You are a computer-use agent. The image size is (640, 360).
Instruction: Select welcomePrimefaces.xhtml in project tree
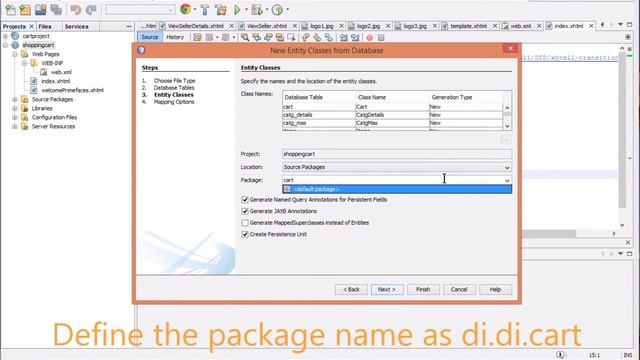pos(72,90)
